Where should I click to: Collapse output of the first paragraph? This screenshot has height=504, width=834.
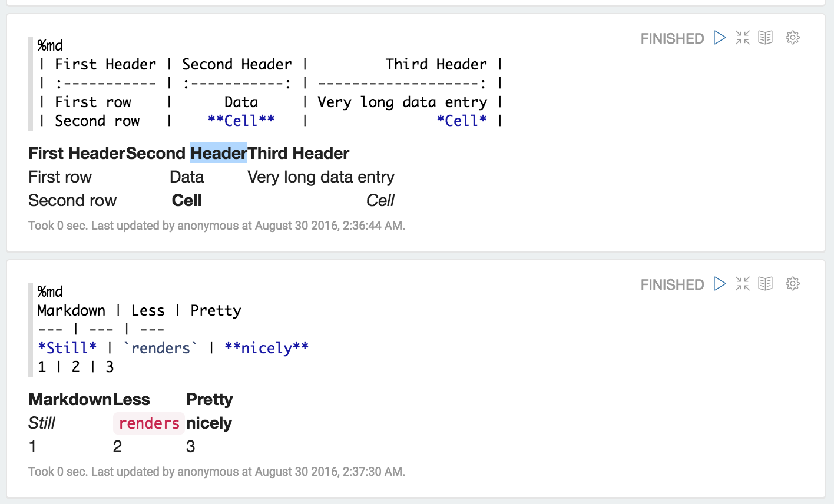[742, 37]
